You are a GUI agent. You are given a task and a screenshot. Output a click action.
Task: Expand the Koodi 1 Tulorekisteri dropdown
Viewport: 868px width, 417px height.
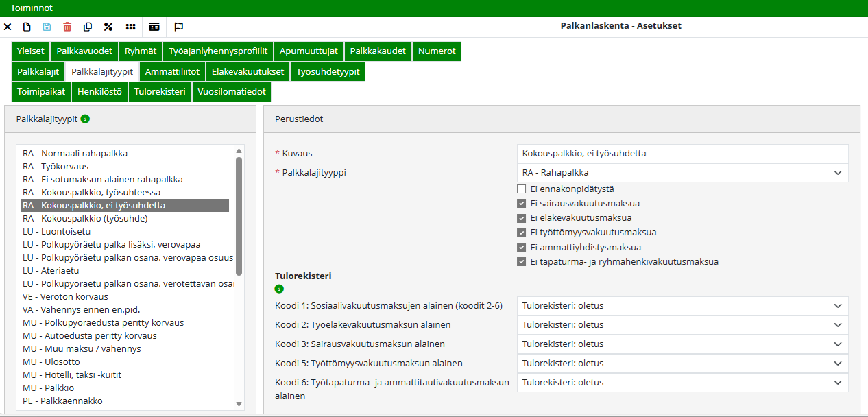[x=837, y=306]
